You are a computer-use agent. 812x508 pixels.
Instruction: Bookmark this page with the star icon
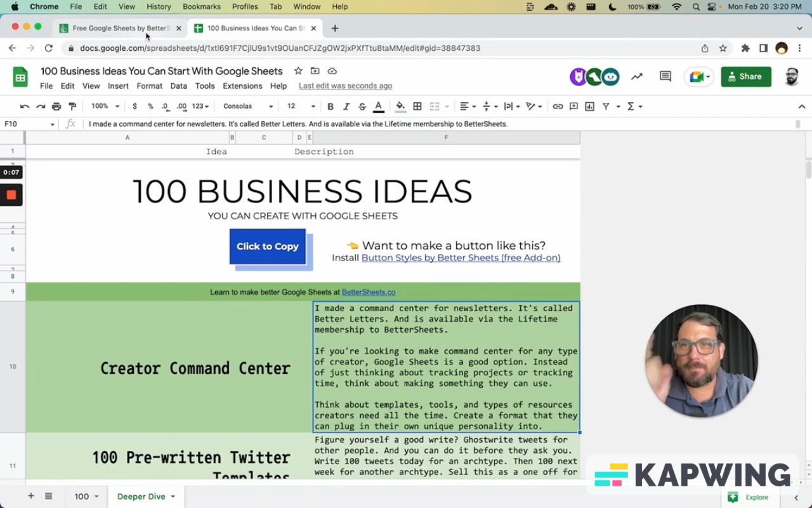click(x=723, y=48)
